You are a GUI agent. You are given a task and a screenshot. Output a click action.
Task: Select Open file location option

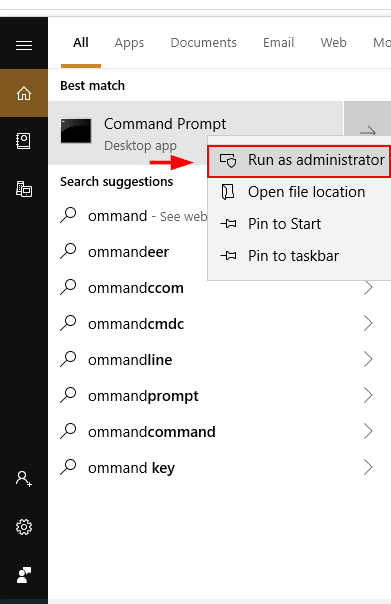pyautogui.click(x=299, y=192)
